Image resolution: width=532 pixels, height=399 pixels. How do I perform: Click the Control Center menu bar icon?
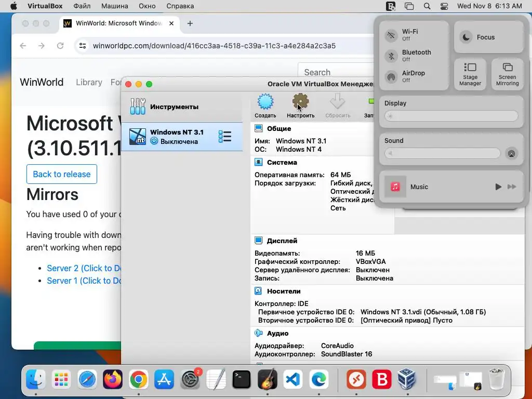(x=444, y=6)
